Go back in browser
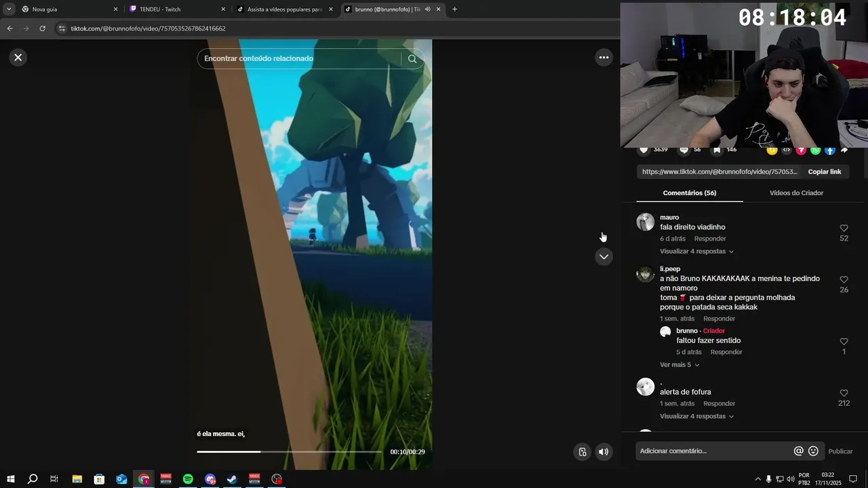 coord(9,28)
